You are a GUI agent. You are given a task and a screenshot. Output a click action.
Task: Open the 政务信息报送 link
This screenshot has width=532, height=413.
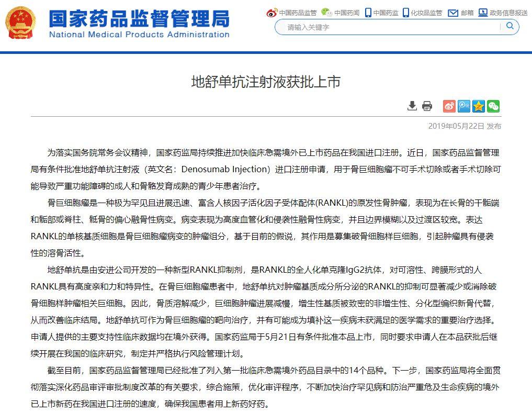tap(508, 13)
